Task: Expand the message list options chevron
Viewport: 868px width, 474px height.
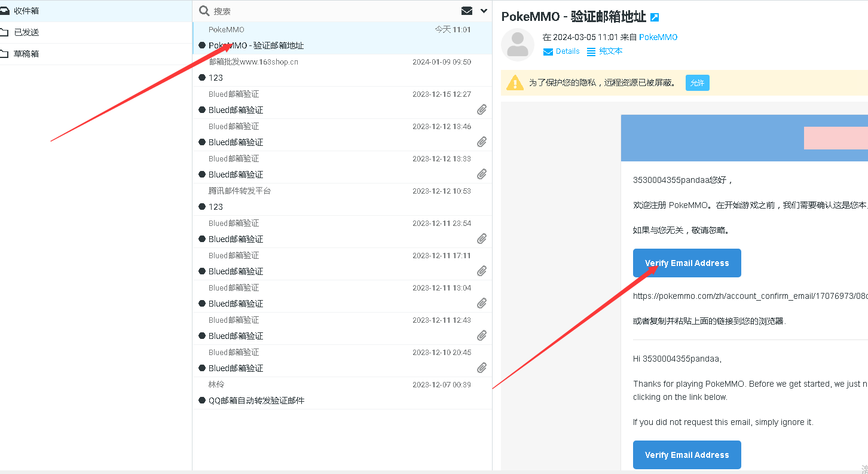Action: tap(484, 11)
